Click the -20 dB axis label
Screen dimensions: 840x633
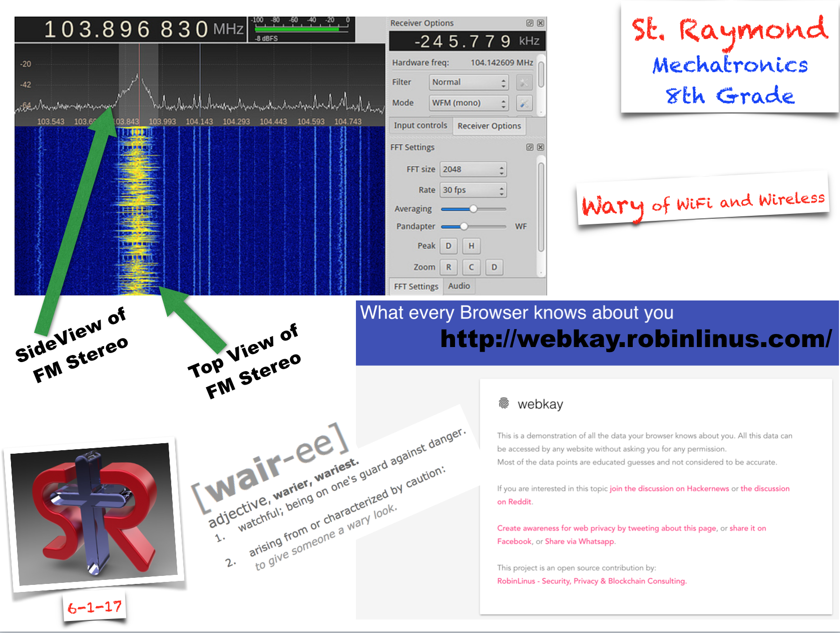tap(25, 64)
